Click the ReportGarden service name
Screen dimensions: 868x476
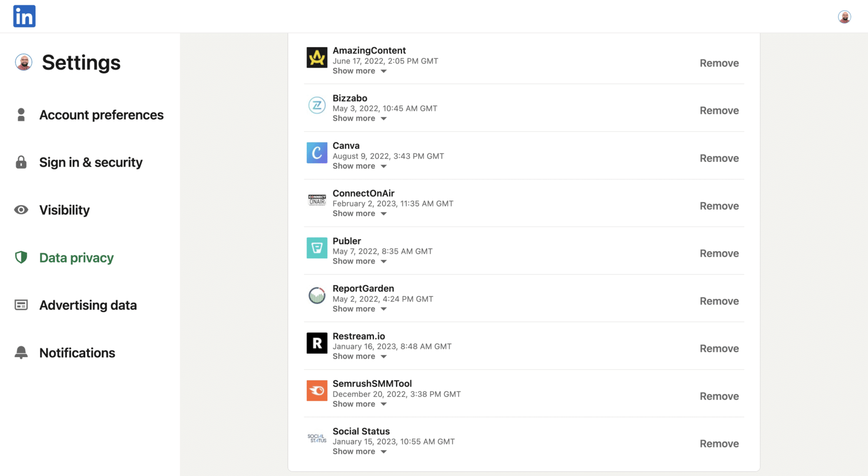click(x=363, y=288)
